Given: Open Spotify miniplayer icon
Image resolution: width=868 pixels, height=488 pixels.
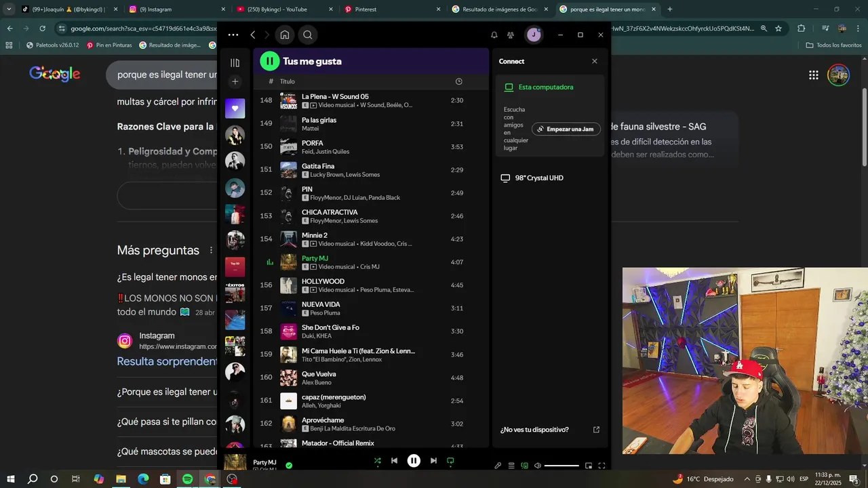Looking at the screenshot, I should 589,466.
